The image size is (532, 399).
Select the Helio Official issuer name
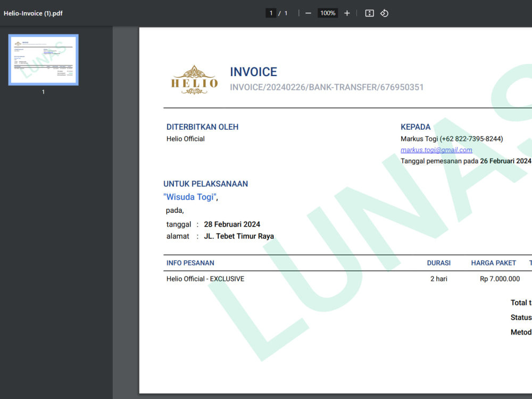(186, 139)
